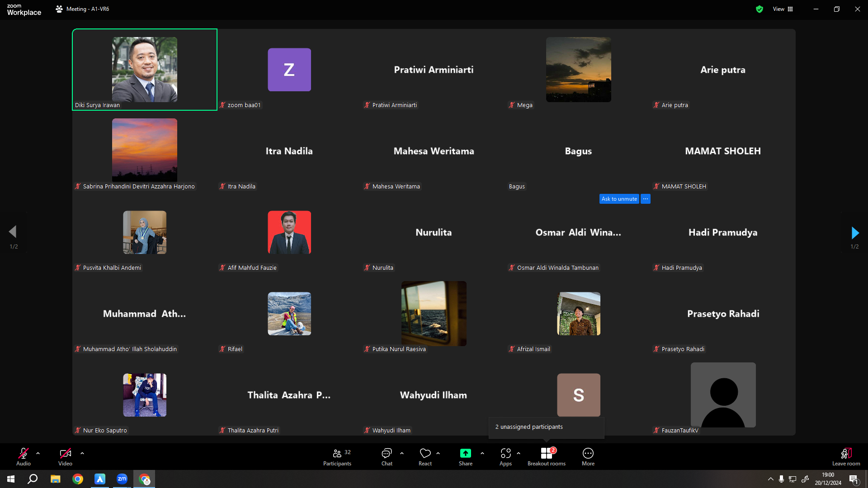Screen dimensions: 868x488
Task: Click Wahyudi Ilham's muted microphone icon
Action: 367,430
